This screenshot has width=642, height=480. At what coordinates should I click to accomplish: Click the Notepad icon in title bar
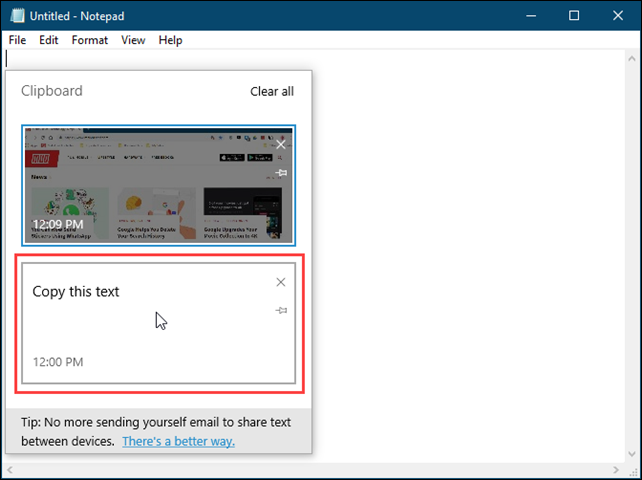click(x=17, y=16)
